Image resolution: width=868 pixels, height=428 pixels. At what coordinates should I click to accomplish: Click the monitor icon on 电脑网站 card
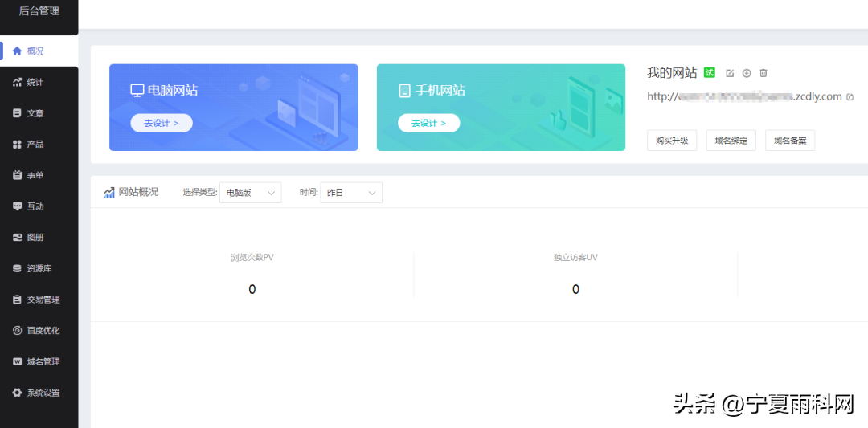tap(137, 90)
